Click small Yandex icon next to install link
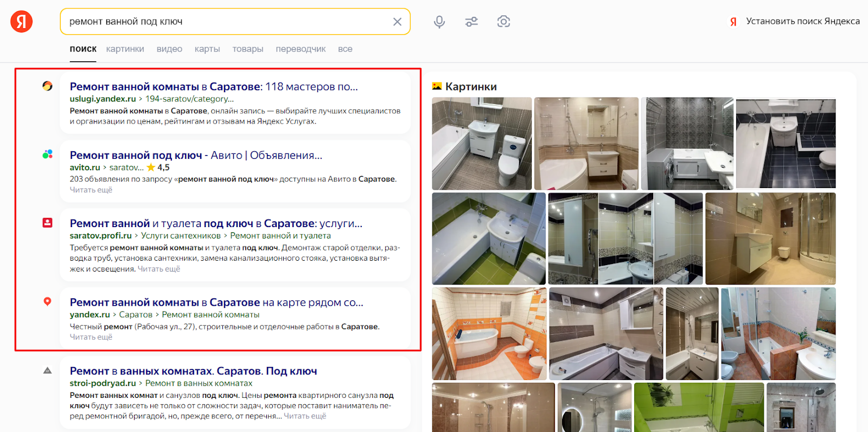This screenshot has height=432, width=868. click(733, 22)
